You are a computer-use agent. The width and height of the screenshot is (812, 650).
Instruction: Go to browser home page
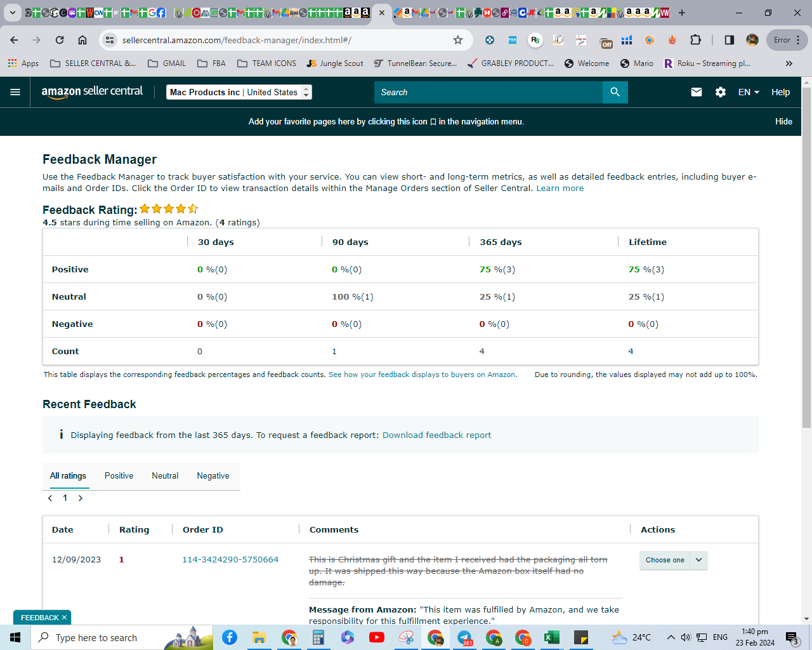pyautogui.click(x=82, y=40)
